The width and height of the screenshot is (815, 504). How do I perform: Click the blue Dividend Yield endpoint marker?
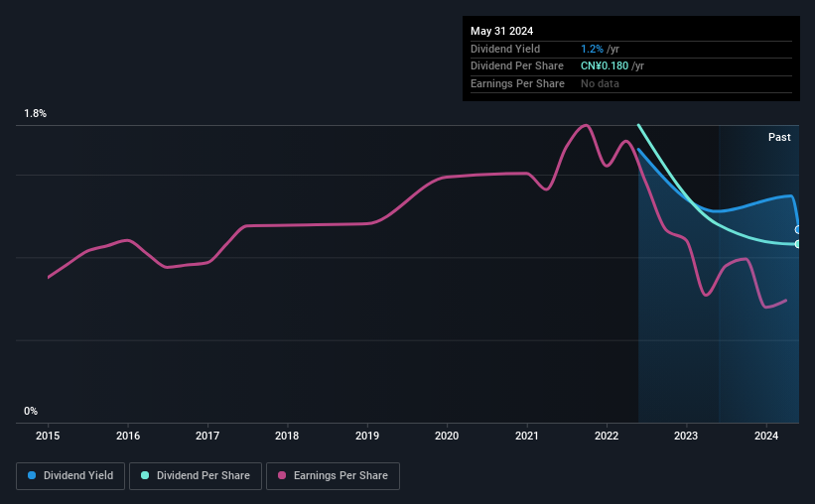pyautogui.click(x=798, y=229)
